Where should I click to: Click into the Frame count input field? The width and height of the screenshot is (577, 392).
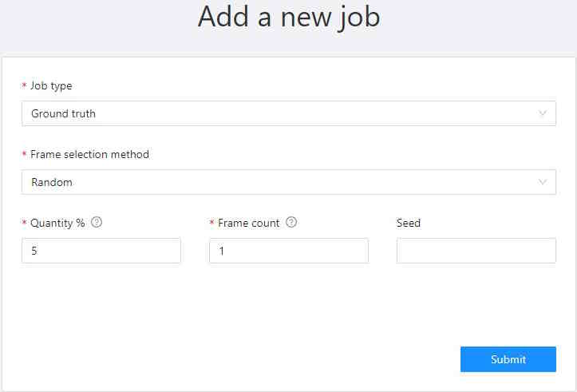(x=289, y=251)
